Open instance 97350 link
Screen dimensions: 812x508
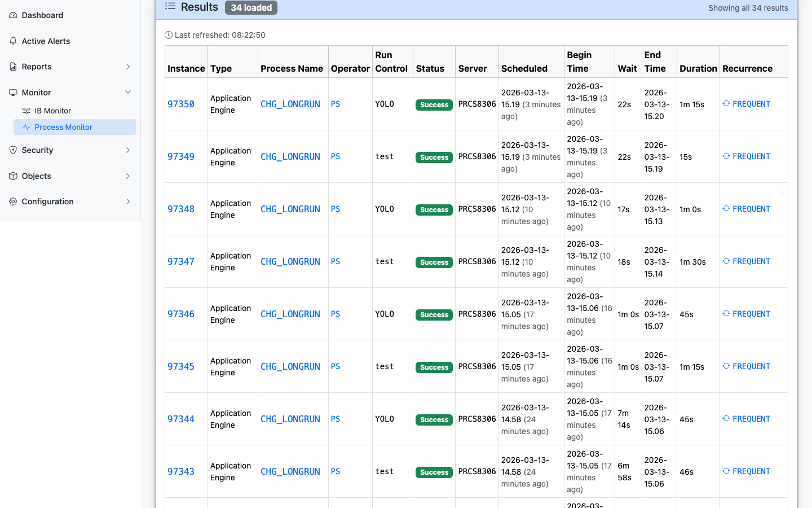click(181, 104)
